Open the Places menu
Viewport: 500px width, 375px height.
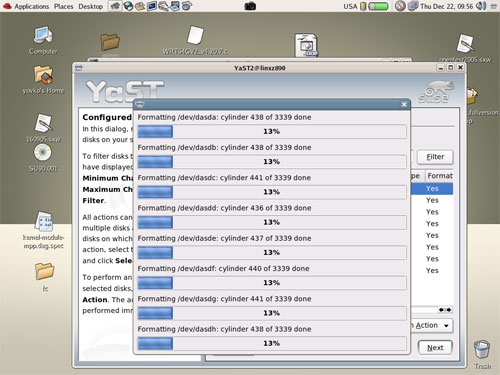coord(64,6)
